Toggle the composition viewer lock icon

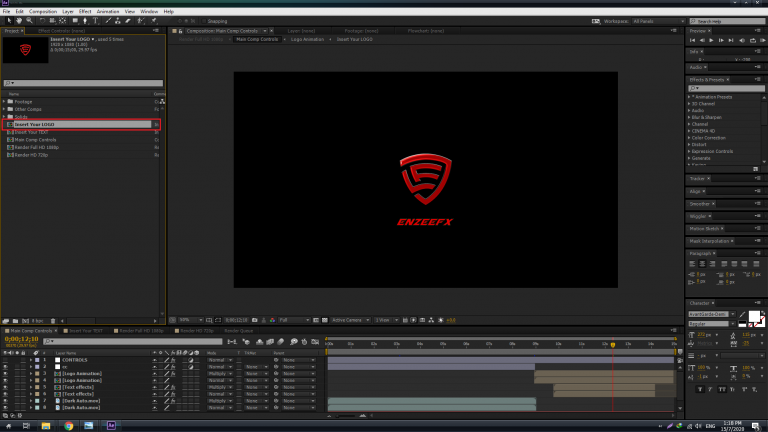click(180, 31)
